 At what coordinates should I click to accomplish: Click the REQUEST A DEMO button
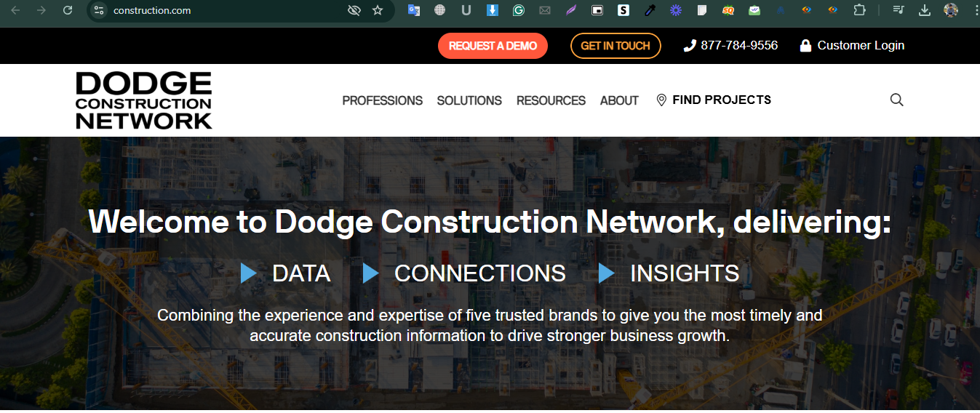493,46
